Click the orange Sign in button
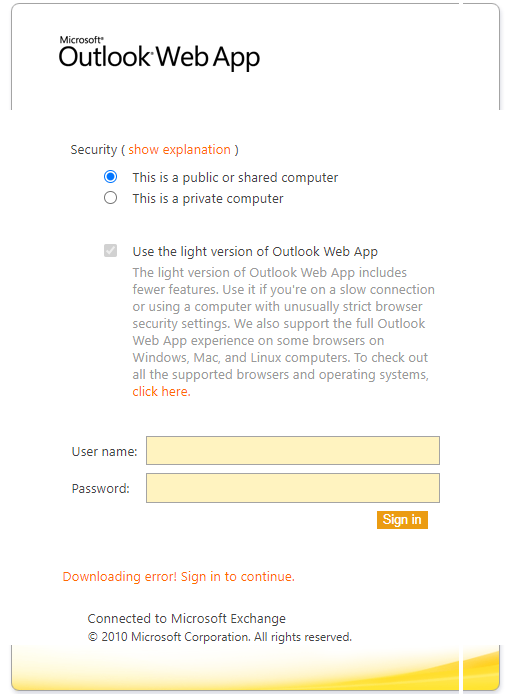Viewport: 505px width, 694px height. (402, 520)
